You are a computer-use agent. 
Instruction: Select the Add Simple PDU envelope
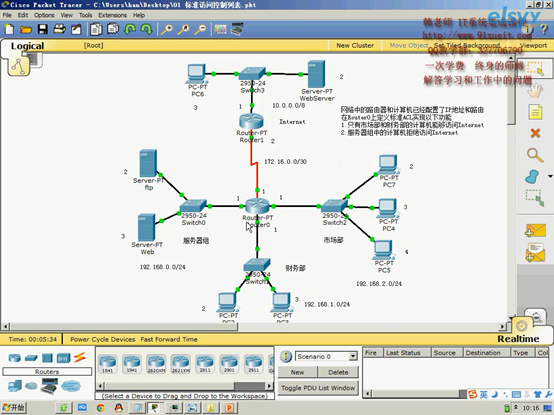pos(535,231)
